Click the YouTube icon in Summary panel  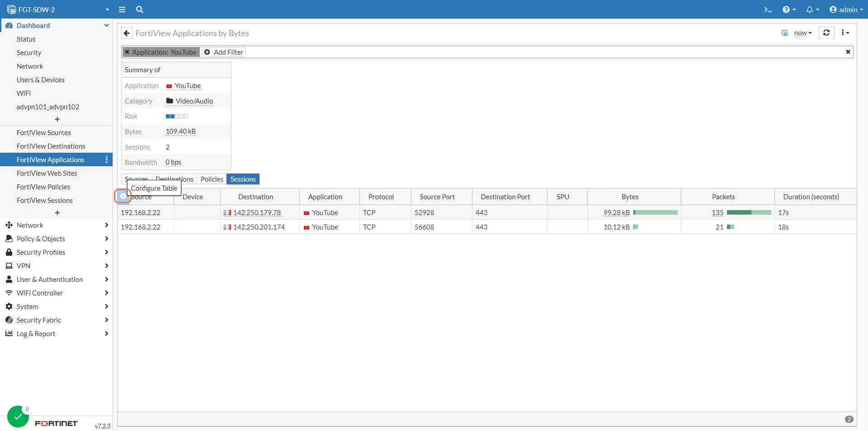click(169, 86)
